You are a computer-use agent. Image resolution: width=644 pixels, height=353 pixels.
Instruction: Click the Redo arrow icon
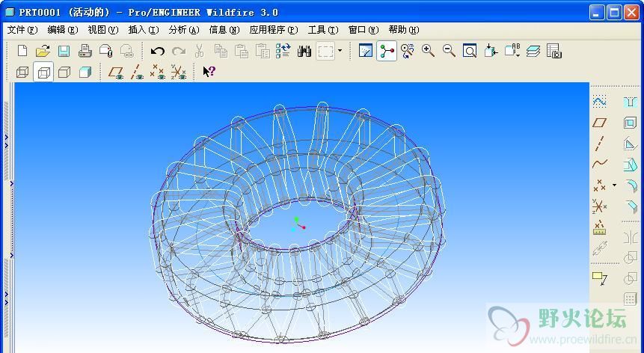(178, 51)
